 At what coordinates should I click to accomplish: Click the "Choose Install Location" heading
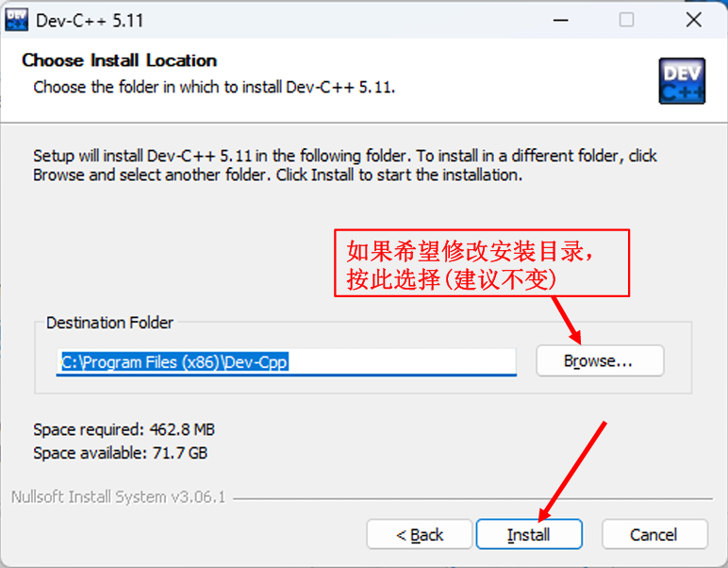[x=119, y=60]
